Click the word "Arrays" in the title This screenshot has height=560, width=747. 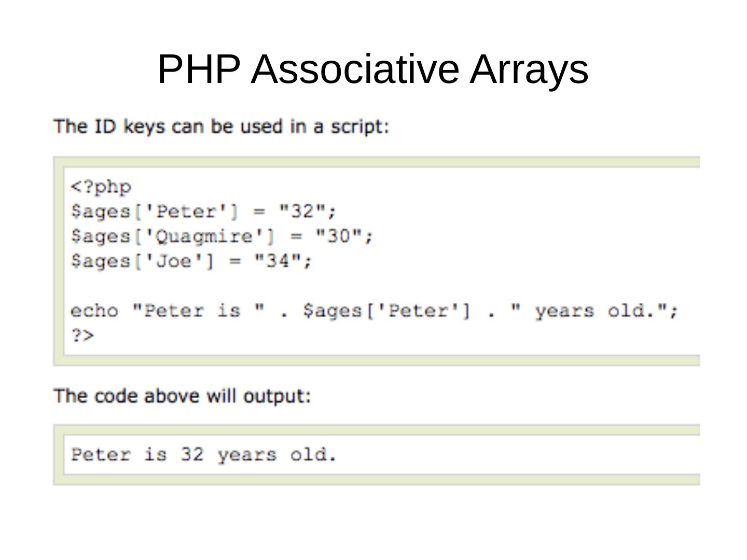pos(529,69)
